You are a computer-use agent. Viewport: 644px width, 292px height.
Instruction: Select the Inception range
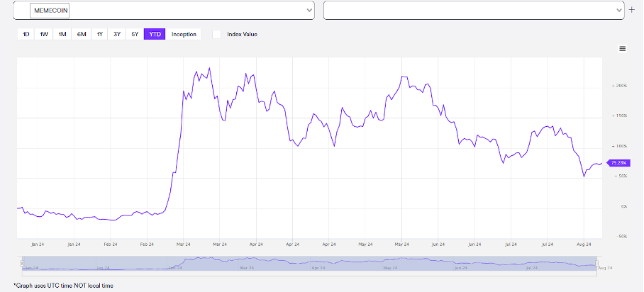[184, 34]
